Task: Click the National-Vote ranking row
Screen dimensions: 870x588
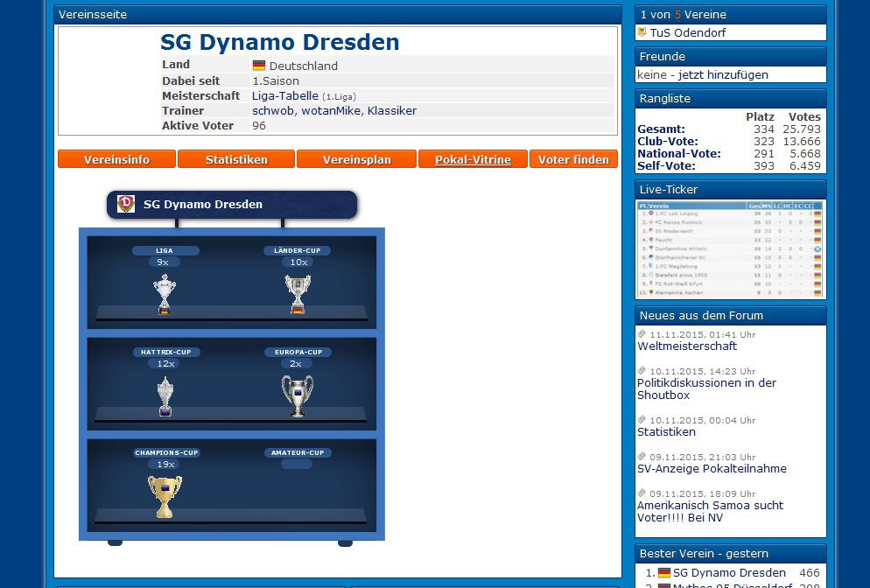Action: 729,154
